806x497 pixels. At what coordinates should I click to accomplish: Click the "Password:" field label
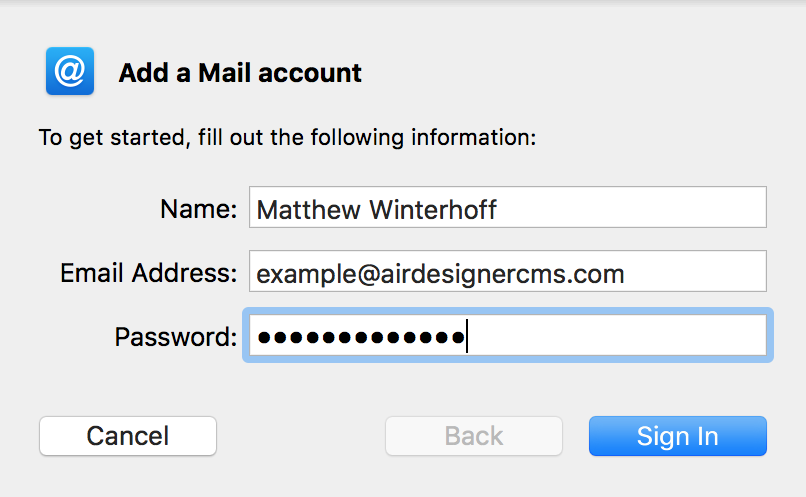click(x=175, y=337)
